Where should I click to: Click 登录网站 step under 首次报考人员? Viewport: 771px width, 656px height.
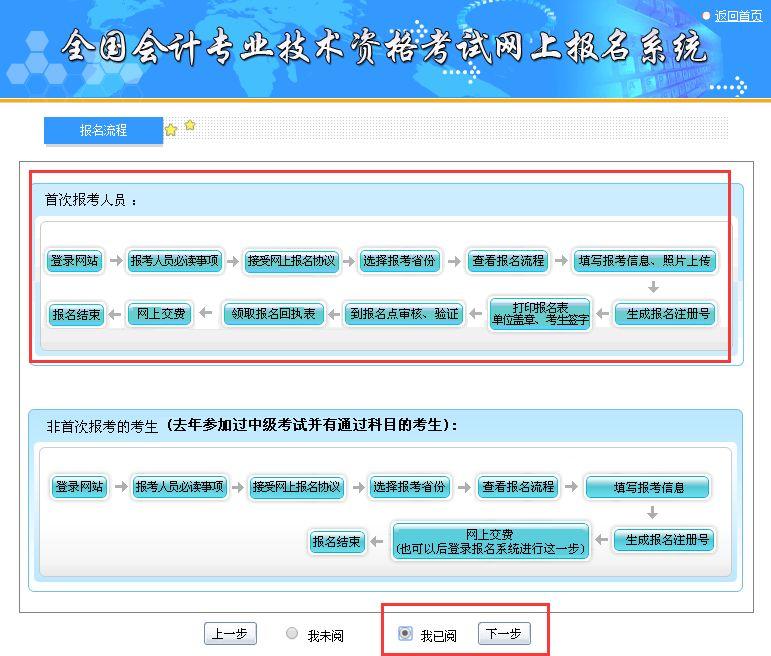tap(75, 261)
